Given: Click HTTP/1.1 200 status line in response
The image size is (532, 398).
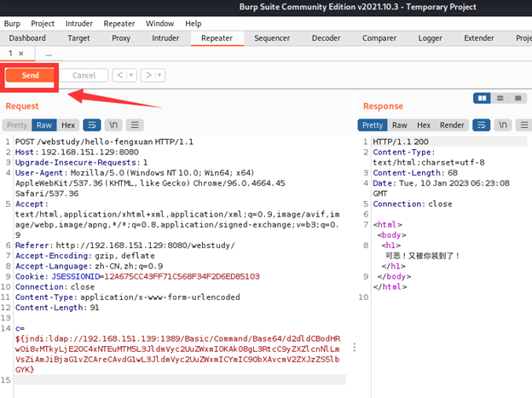Looking at the screenshot, I should (401, 141).
